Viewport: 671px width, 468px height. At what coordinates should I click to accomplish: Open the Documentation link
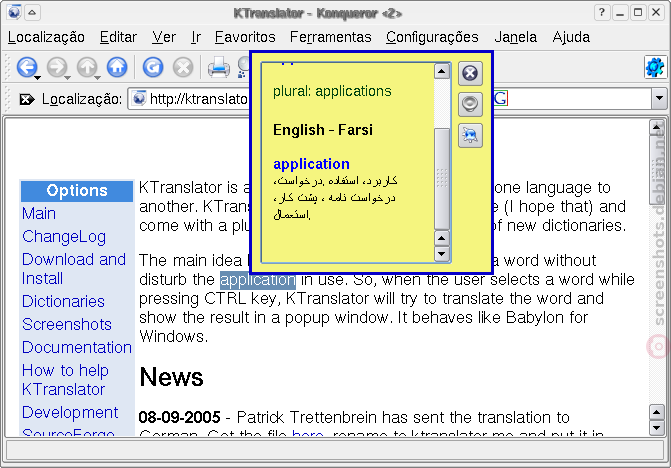coord(77,347)
